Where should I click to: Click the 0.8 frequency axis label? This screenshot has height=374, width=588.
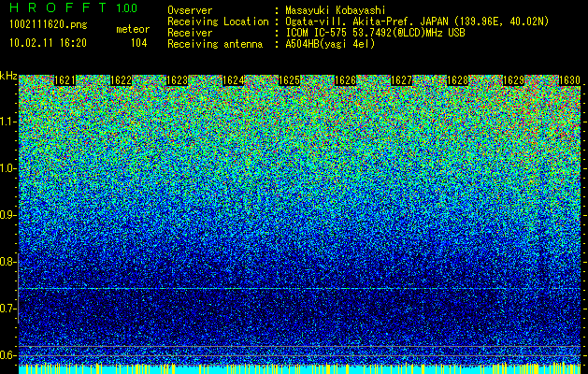7,262
